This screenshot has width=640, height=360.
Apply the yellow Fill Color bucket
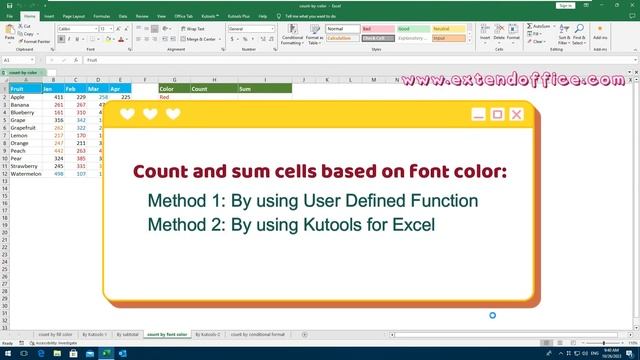tap(108, 39)
